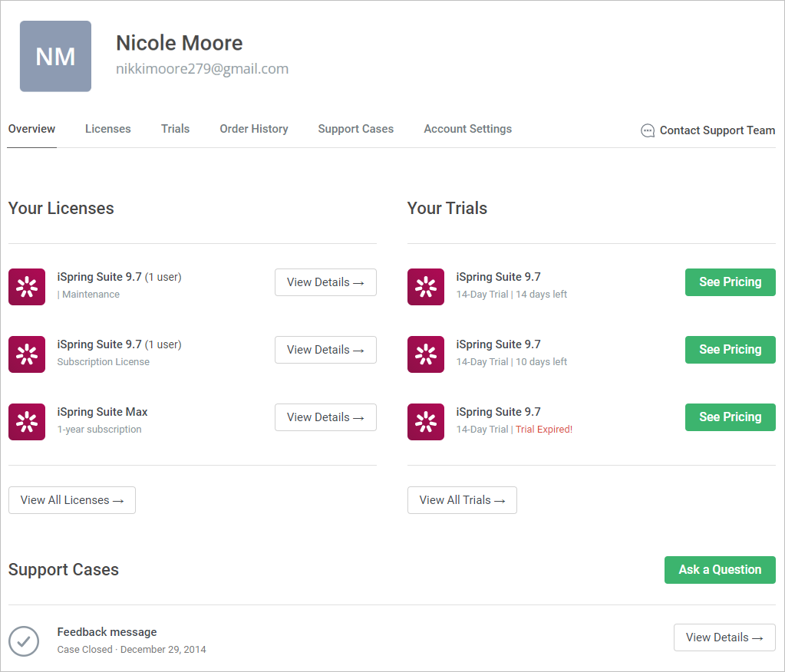Click the NM profile avatar

click(x=55, y=56)
